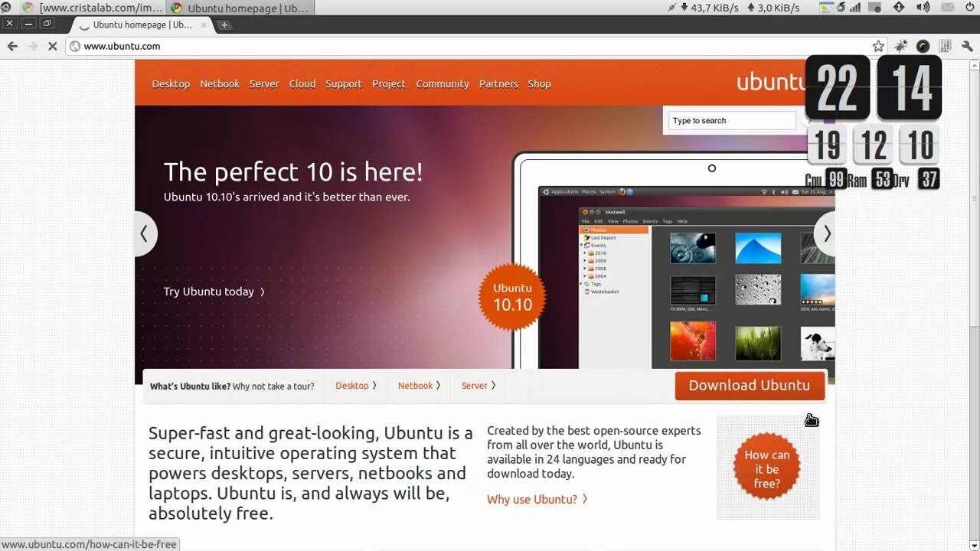Click the 'Type to search' field

(x=732, y=121)
